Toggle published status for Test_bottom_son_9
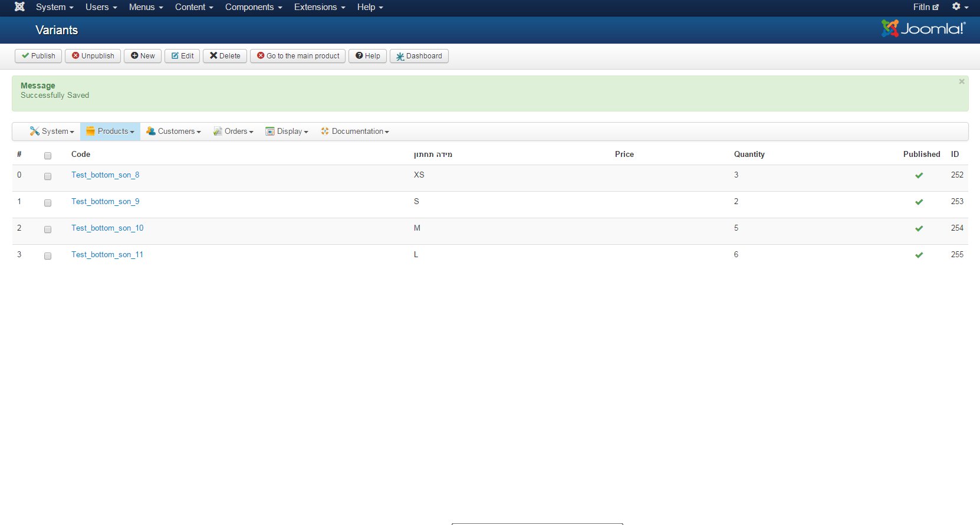This screenshot has width=980, height=525. point(919,202)
